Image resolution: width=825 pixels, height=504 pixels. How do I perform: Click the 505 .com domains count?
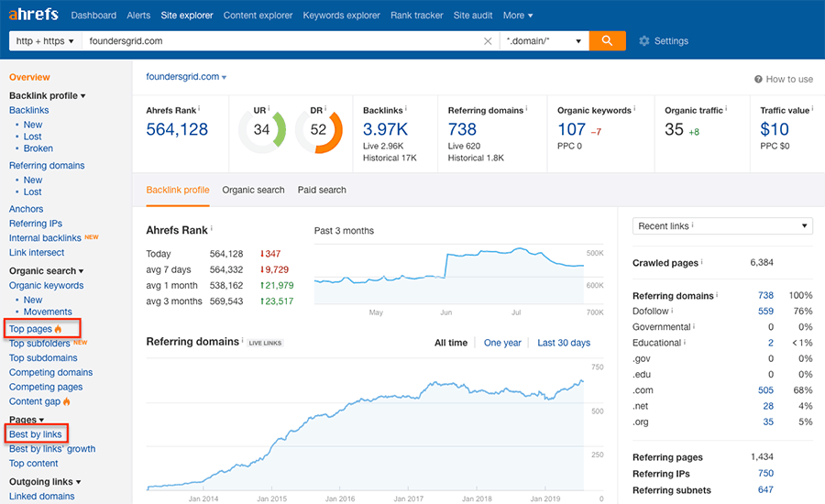[765, 390]
